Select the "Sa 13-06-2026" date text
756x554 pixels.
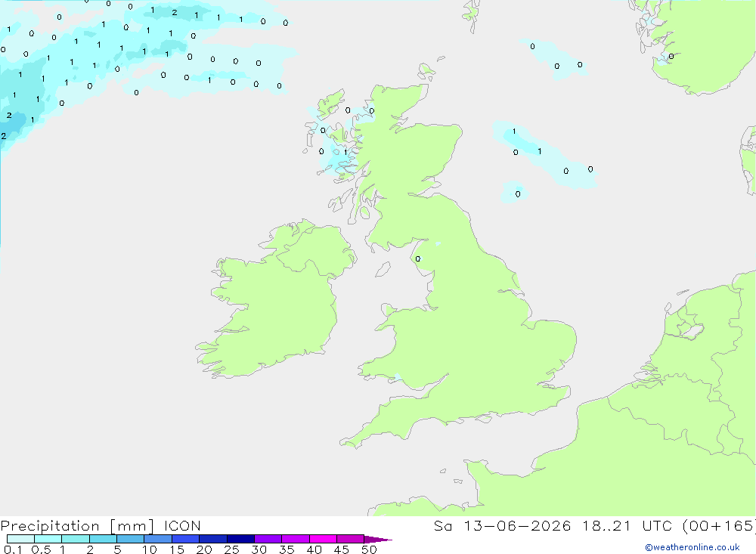[x=503, y=526]
